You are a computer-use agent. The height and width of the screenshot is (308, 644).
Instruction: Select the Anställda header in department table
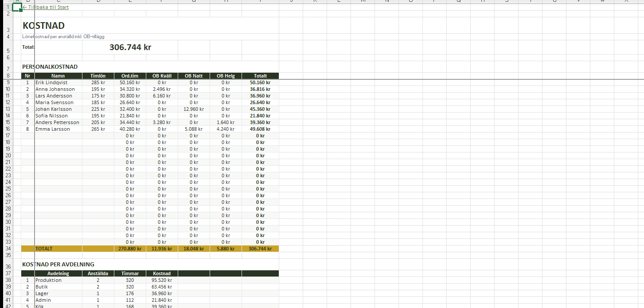click(x=98, y=273)
